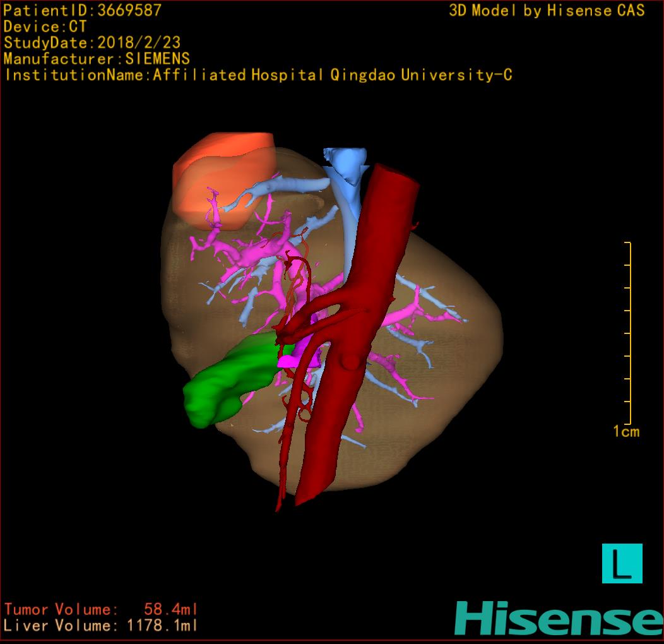Viewport: 664px width, 644px height.
Task: Click the Device:CT label
Action: (45, 27)
